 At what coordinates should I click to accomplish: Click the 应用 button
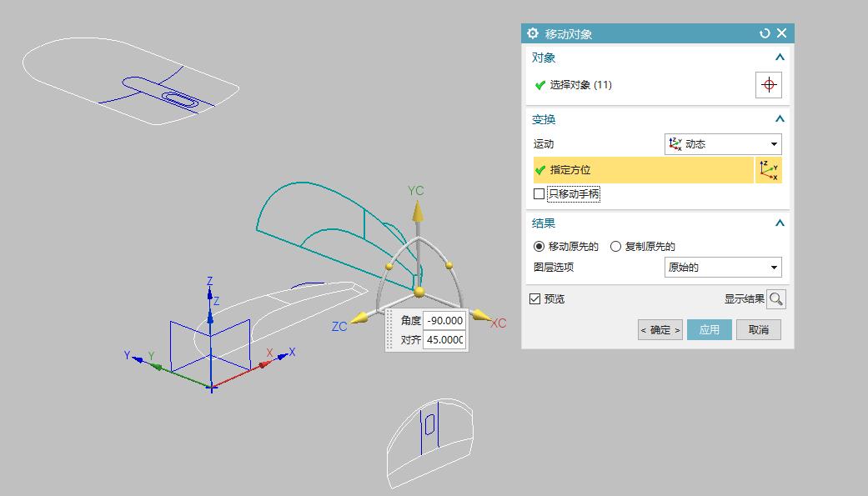(x=709, y=329)
